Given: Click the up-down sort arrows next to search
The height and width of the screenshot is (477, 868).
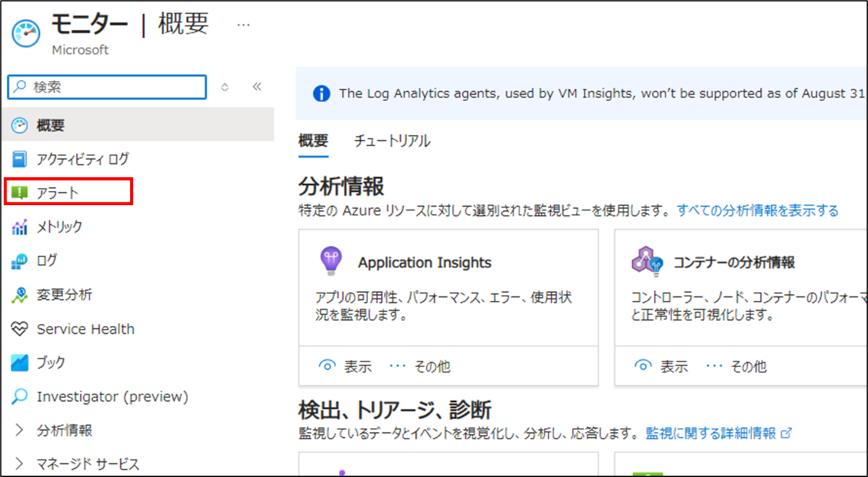Looking at the screenshot, I should click(225, 87).
